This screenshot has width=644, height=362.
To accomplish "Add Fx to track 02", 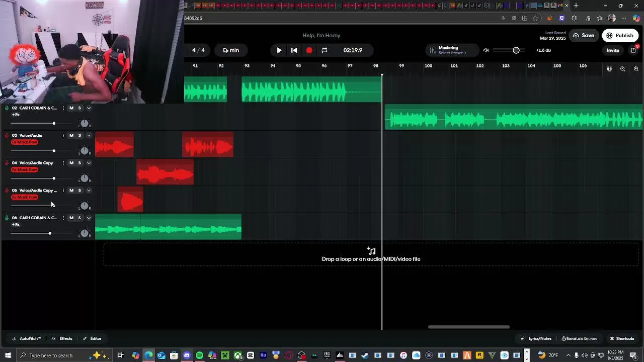I will [16, 115].
